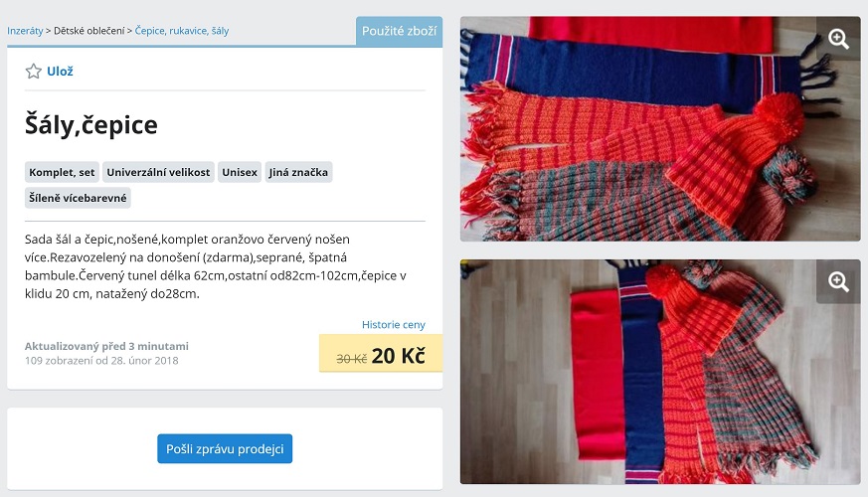Zoom into the top scarves photo with magnifier
The image size is (868, 497).
(838, 39)
